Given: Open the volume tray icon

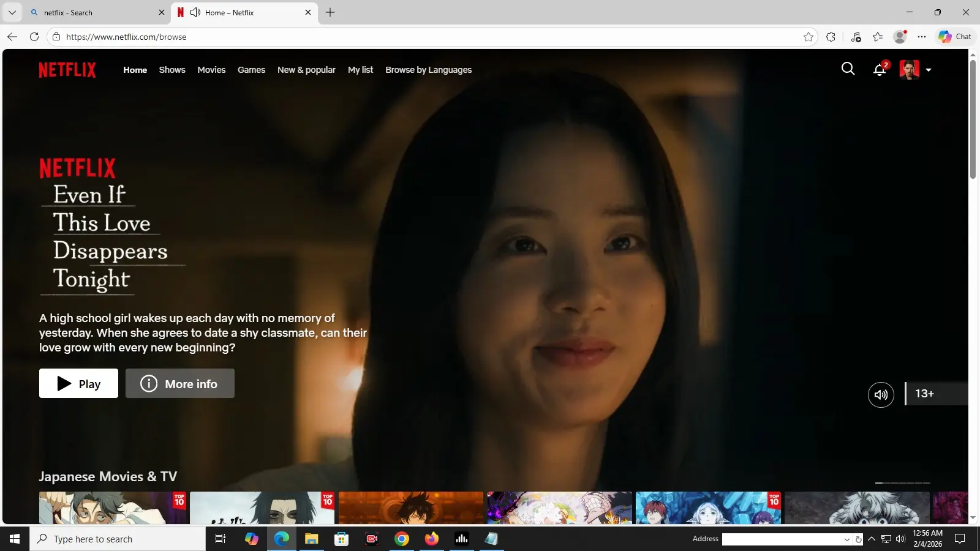Looking at the screenshot, I should 900,539.
